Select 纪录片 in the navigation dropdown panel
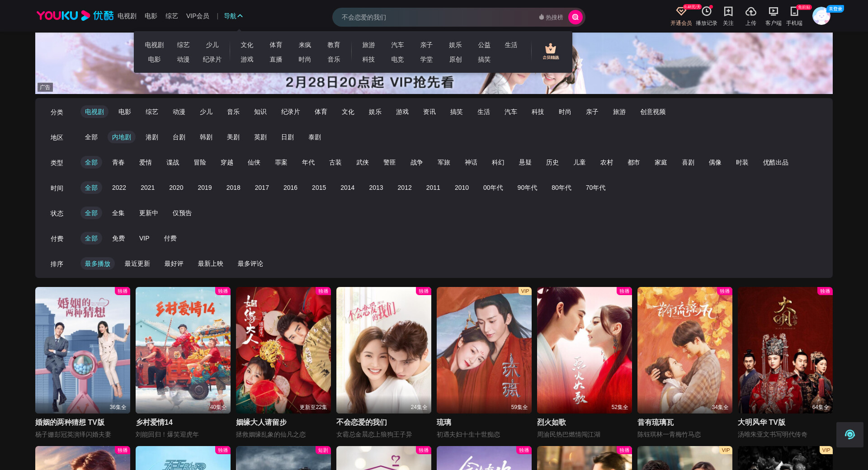868x470 pixels. pyautogui.click(x=212, y=59)
